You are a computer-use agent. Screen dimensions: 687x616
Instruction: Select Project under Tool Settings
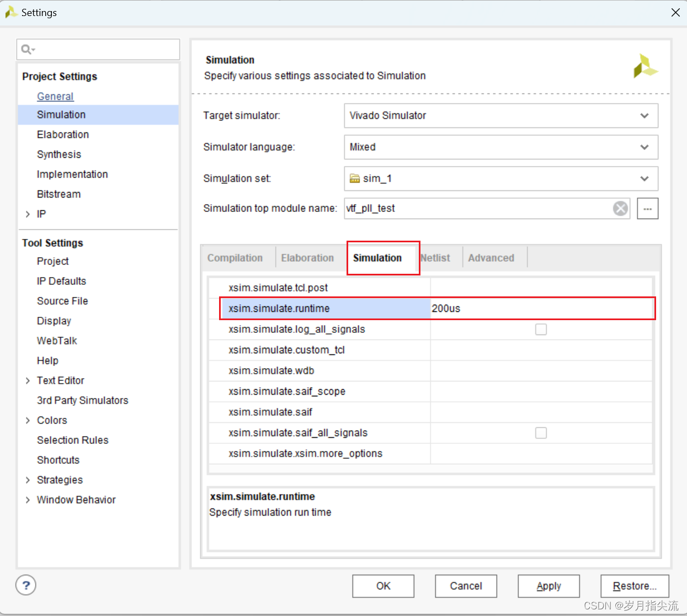[x=53, y=261]
